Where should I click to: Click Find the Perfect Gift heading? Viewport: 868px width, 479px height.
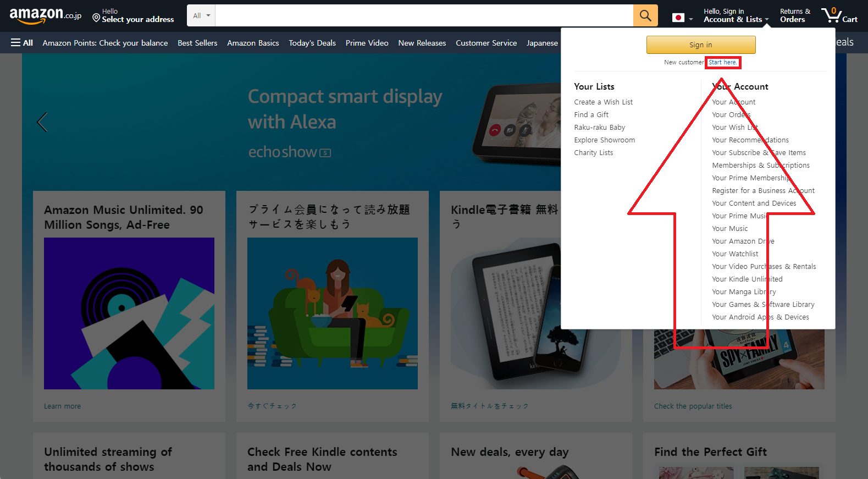pyautogui.click(x=710, y=452)
